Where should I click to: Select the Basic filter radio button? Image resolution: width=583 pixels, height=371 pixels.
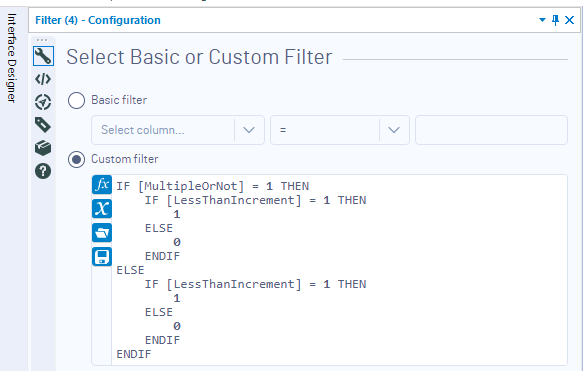tap(77, 100)
